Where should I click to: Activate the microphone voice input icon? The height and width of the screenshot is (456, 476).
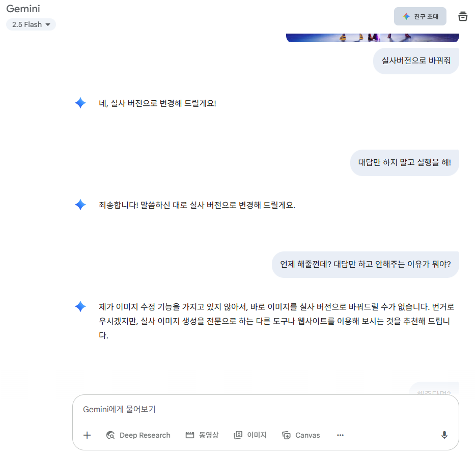(444, 435)
